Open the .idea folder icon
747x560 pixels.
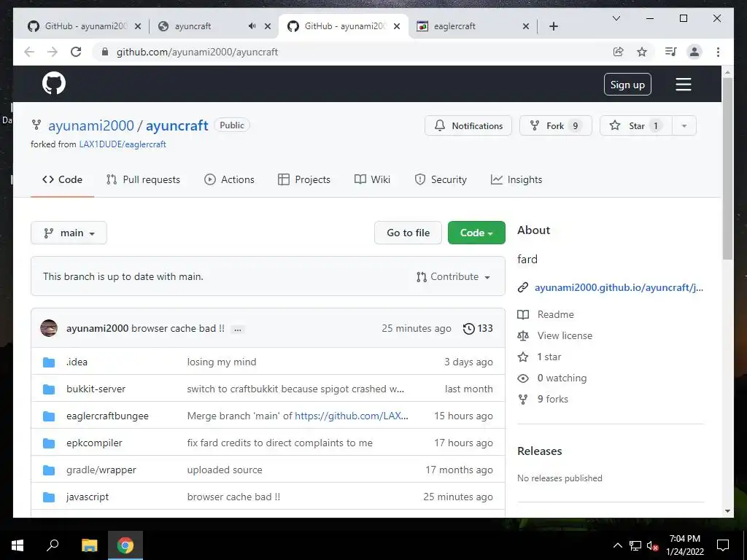pos(49,362)
